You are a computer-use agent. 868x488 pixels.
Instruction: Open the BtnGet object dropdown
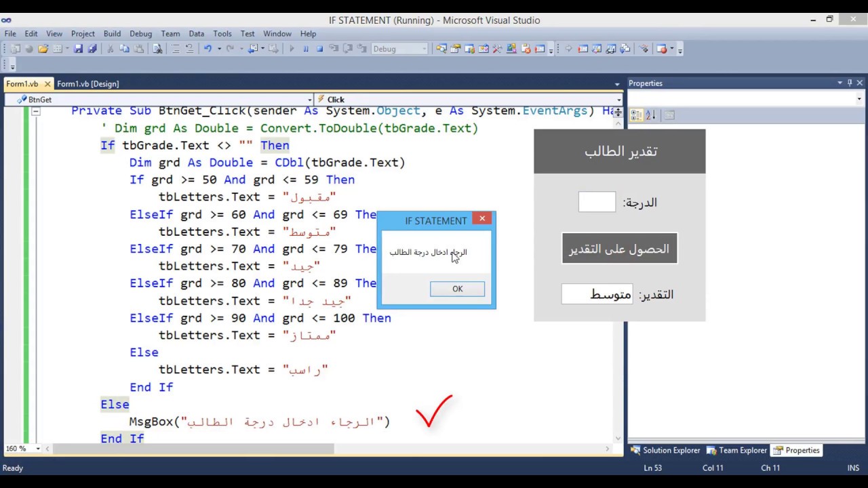pos(310,100)
